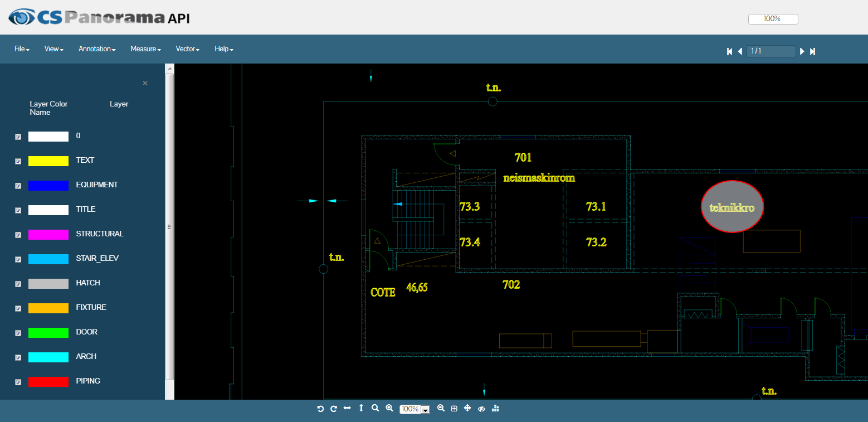
Task: Disable the STAIR_ELEV layer checkbox
Action: [18, 259]
